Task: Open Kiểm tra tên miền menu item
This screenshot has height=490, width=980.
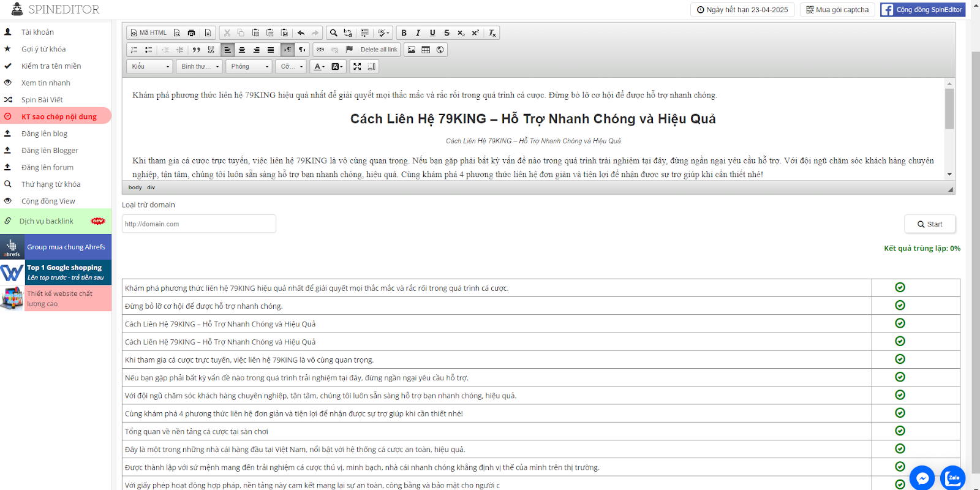Action: pos(51,66)
